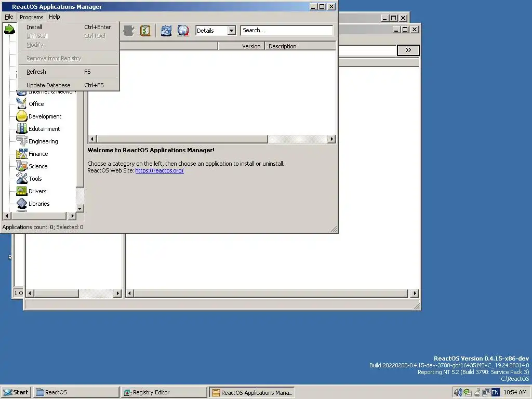This screenshot has width=532, height=399.
Task: Select the Office category icon
Action: pyautogui.click(x=21, y=103)
